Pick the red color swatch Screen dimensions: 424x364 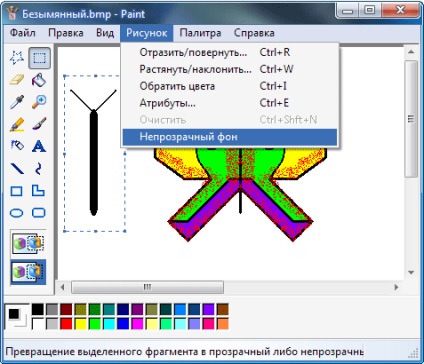click(x=66, y=324)
